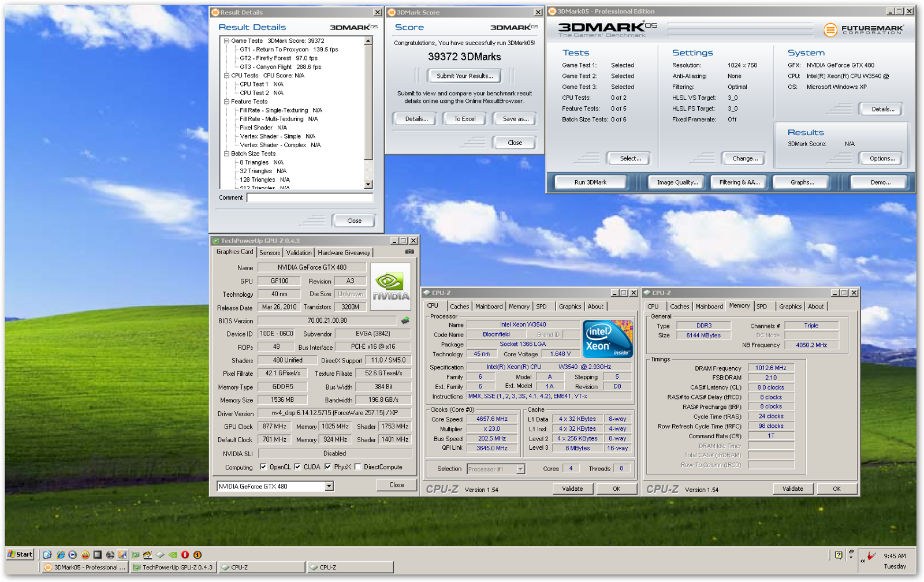Viewport: 924px width, 582px height.
Task: Click the camera screenshot icon in GPU-Z
Action: point(409,252)
